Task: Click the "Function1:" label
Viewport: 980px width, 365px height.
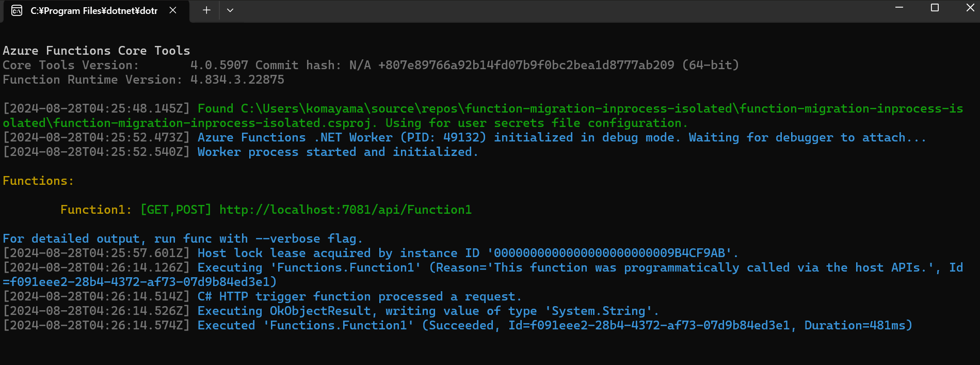Action: (x=96, y=210)
